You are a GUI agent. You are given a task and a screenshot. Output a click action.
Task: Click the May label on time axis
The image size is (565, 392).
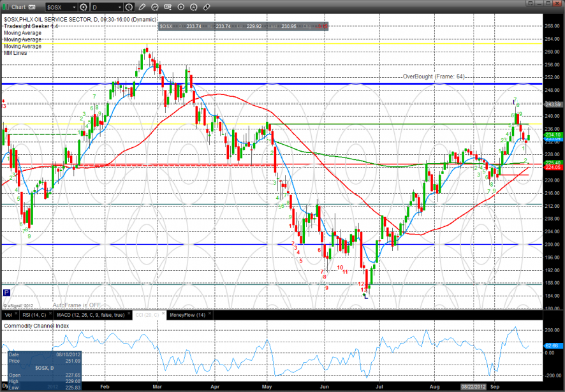click(267, 387)
